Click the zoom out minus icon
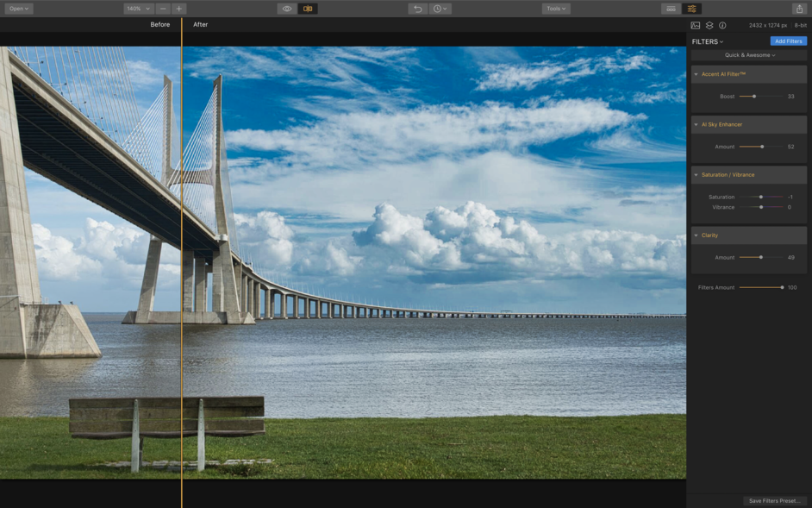Image resolution: width=812 pixels, height=508 pixels. [161, 8]
